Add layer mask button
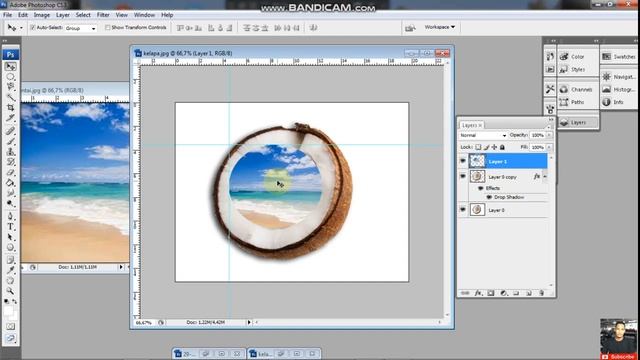The image size is (640, 360). pyautogui.click(x=491, y=293)
